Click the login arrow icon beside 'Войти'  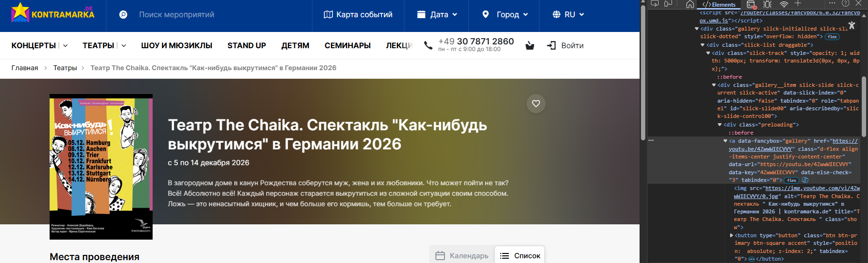(x=551, y=45)
